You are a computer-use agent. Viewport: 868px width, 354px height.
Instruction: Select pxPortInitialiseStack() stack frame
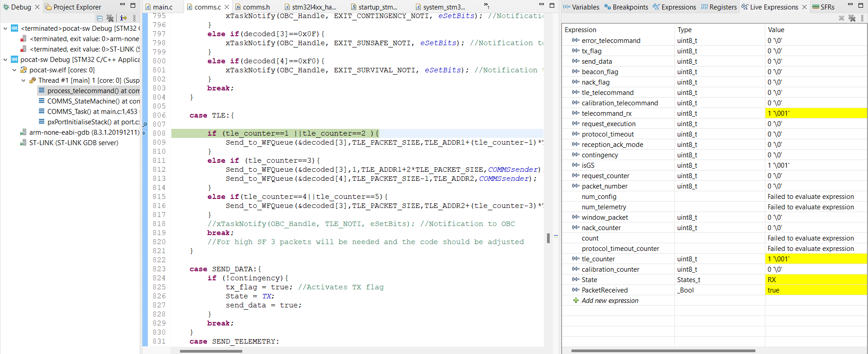pos(89,122)
